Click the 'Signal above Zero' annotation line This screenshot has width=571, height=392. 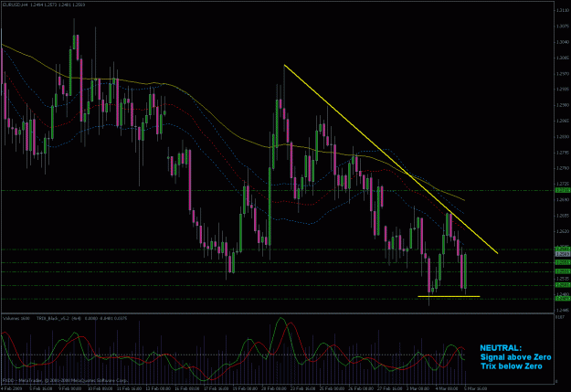pyautogui.click(x=515, y=357)
